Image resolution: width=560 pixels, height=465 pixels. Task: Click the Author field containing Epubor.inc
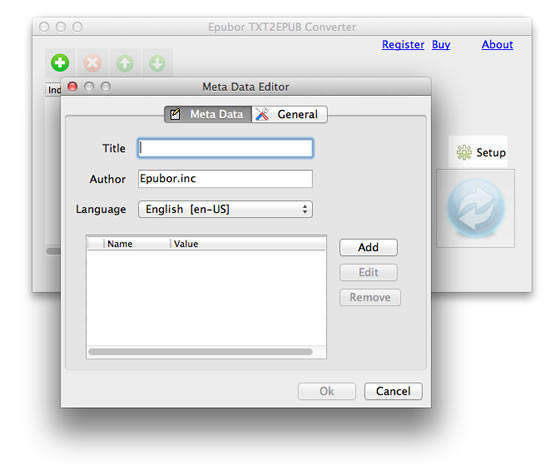(x=225, y=179)
